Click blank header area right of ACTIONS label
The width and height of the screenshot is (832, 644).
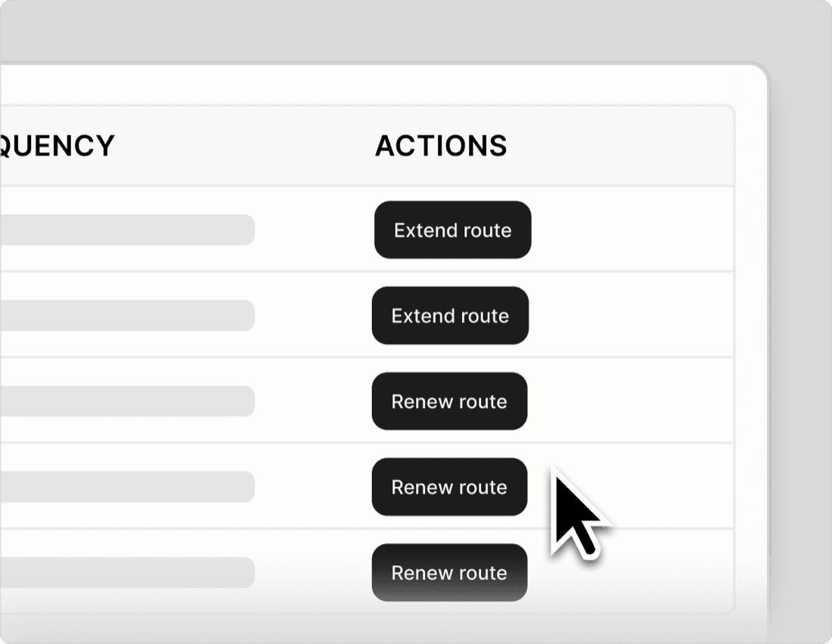tap(620, 146)
